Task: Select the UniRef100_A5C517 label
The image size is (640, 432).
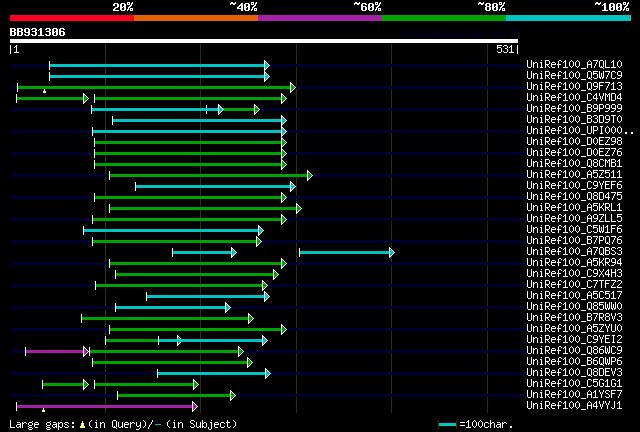Action: click(x=574, y=296)
